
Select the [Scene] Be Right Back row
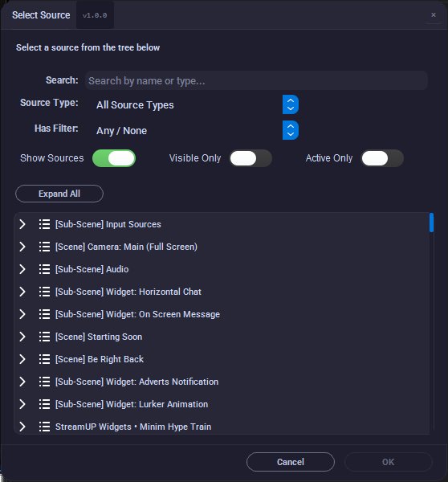coord(222,359)
